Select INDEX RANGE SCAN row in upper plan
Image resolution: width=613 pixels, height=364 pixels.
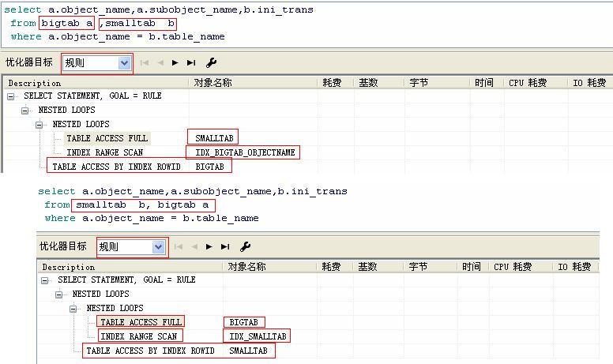pyautogui.click(x=105, y=152)
